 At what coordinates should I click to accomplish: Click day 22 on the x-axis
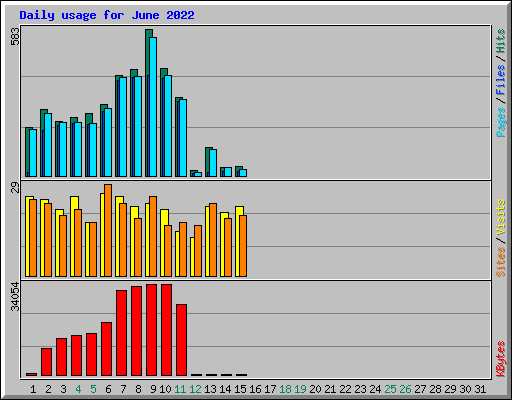coord(345,389)
